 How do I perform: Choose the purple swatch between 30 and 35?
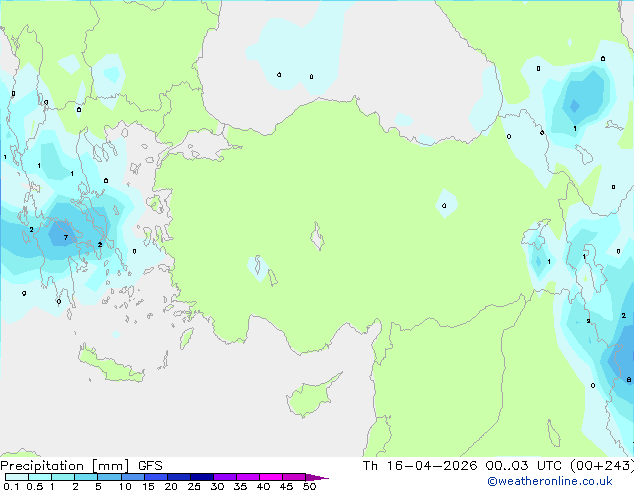click(x=225, y=477)
